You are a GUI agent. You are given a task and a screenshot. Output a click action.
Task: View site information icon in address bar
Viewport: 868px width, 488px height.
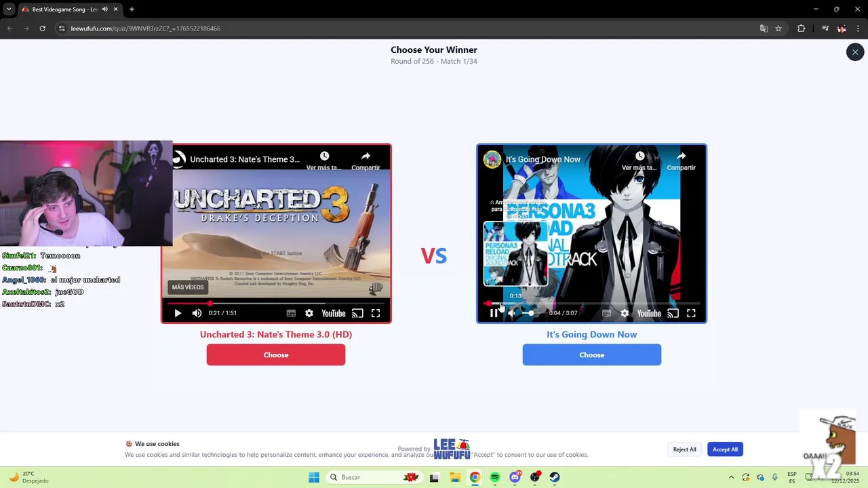pyautogui.click(x=62, y=28)
